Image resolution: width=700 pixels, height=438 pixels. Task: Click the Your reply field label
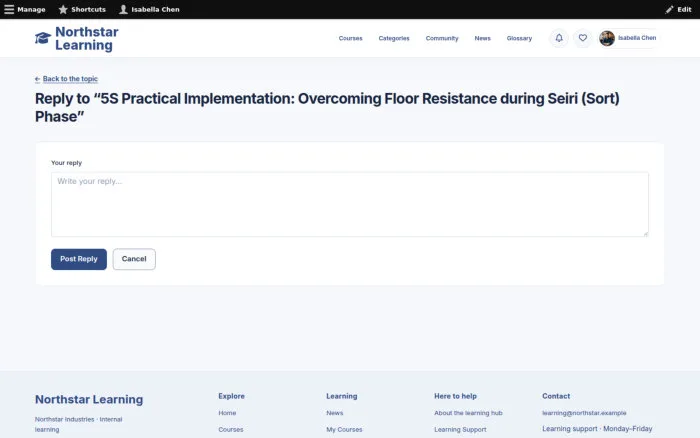(67, 163)
